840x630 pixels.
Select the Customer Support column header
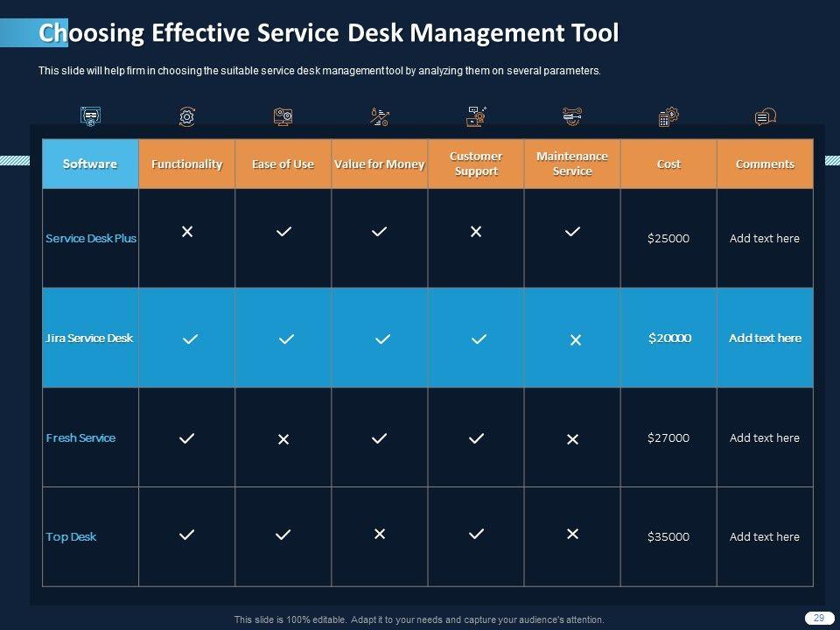(476, 164)
